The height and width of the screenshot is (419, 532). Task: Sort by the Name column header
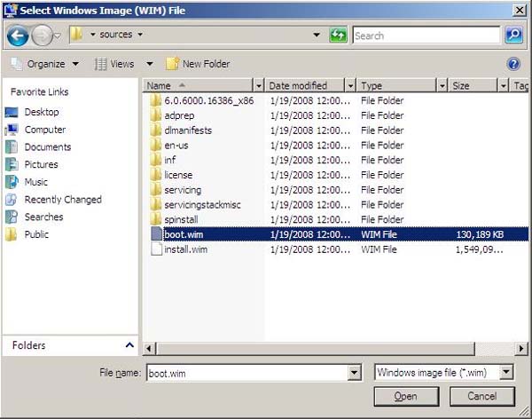[x=198, y=85]
